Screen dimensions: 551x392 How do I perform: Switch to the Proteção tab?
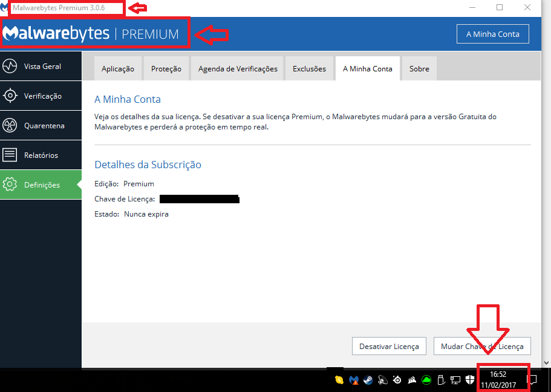[166, 68]
